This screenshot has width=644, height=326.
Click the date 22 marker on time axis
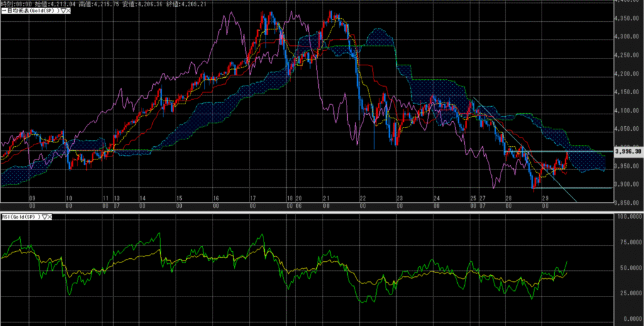pos(362,198)
